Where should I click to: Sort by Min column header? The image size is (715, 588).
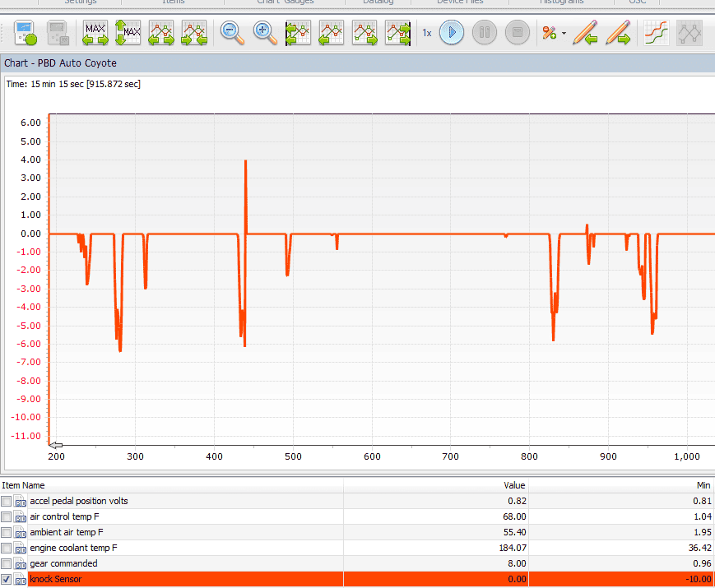coord(622,485)
